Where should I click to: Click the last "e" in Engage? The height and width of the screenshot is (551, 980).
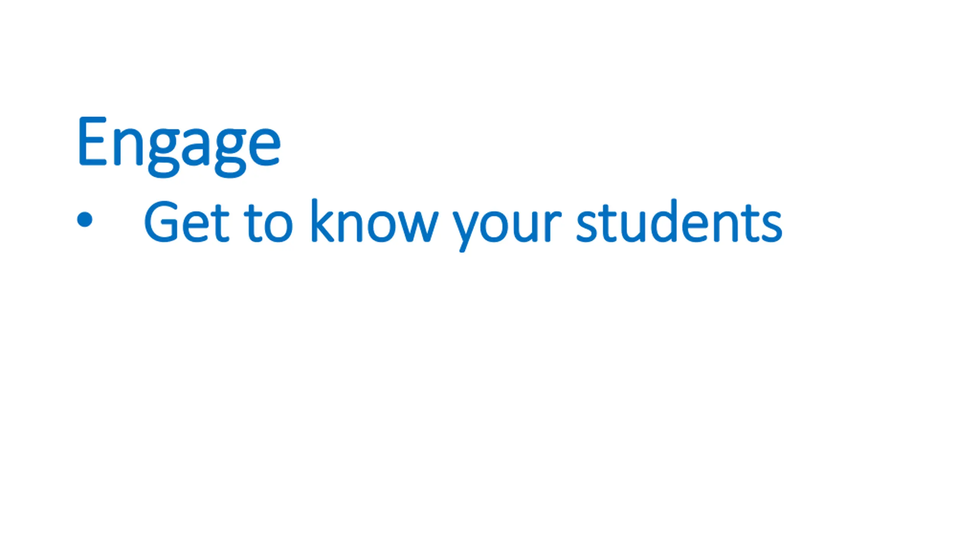(x=265, y=147)
